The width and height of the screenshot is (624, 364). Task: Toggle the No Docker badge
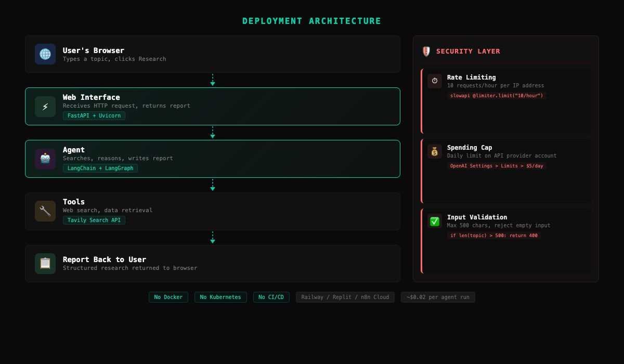click(168, 297)
